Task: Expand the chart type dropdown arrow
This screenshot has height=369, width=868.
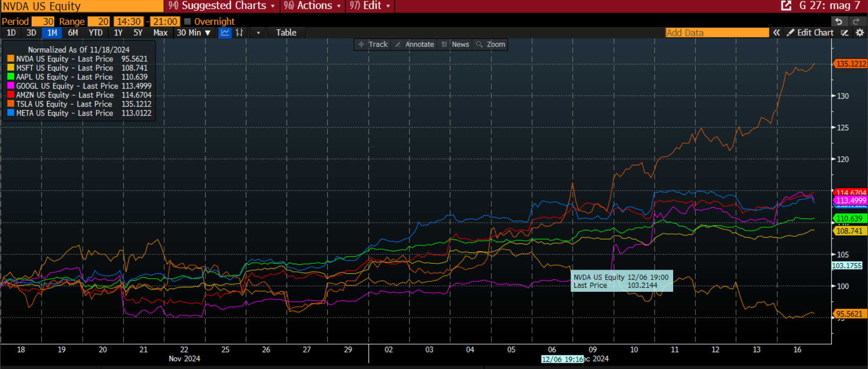Action: [x=258, y=33]
